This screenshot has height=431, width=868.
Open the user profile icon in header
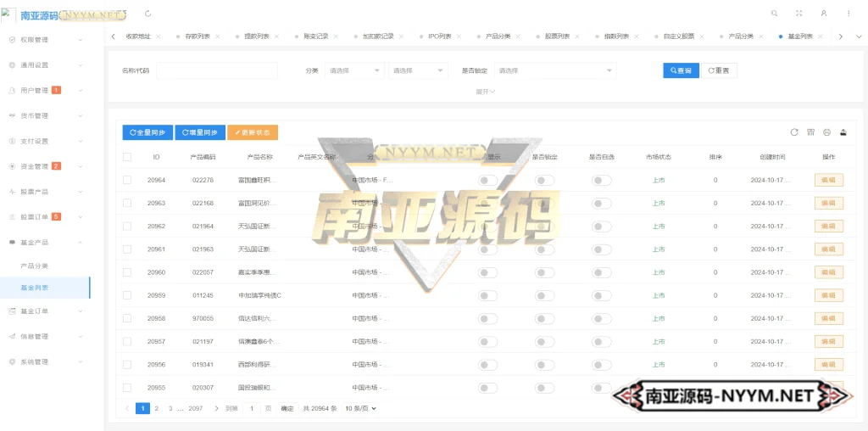click(x=823, y=14)
